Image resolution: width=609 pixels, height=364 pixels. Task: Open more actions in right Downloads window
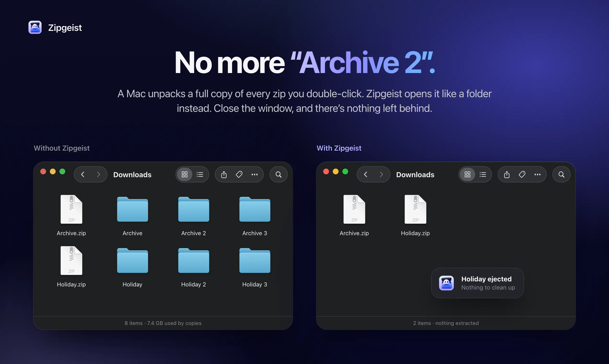(x=537, y=174)
